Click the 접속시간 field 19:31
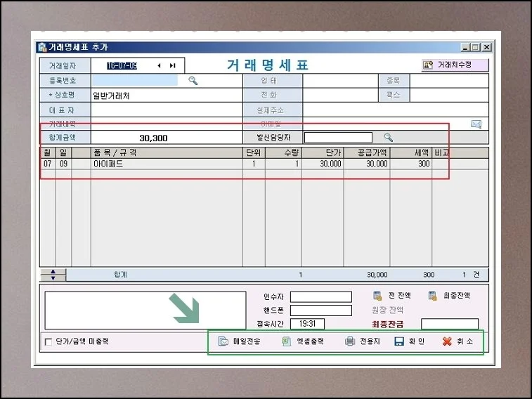Image resolution: width=532 pixels, height=399 pixels. coord(307,324)
